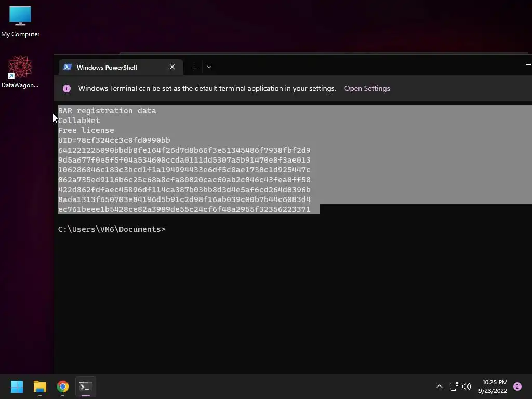Open the DataWagon desktop shortcut
This screenshot has height=399, width=532.
(x=20, y=72)
